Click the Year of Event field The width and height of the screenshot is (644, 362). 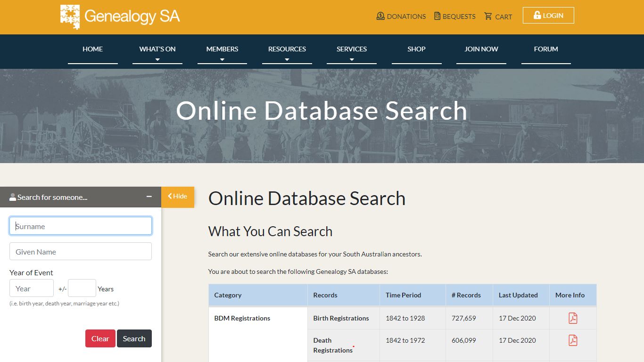[32, 288]
